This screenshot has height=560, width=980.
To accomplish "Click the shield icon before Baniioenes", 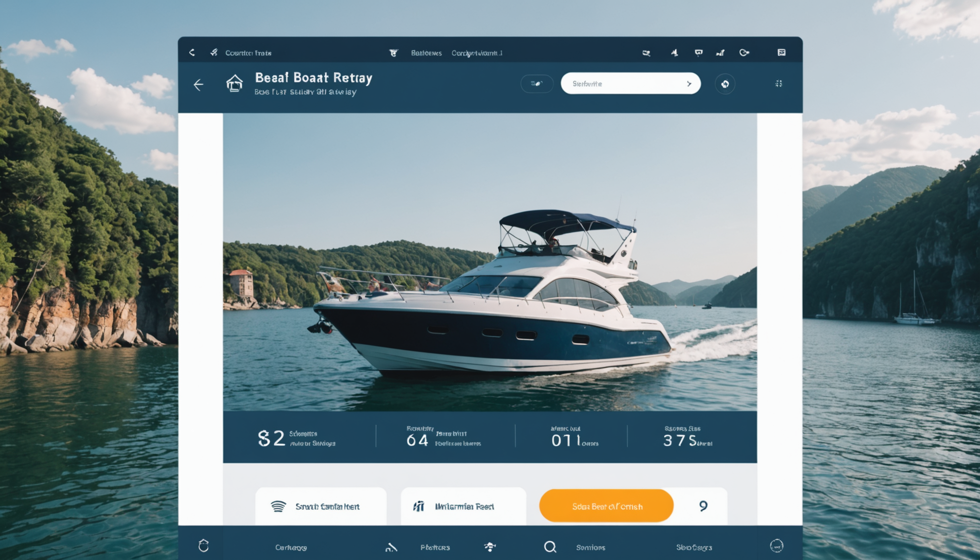I will (393, 52).
